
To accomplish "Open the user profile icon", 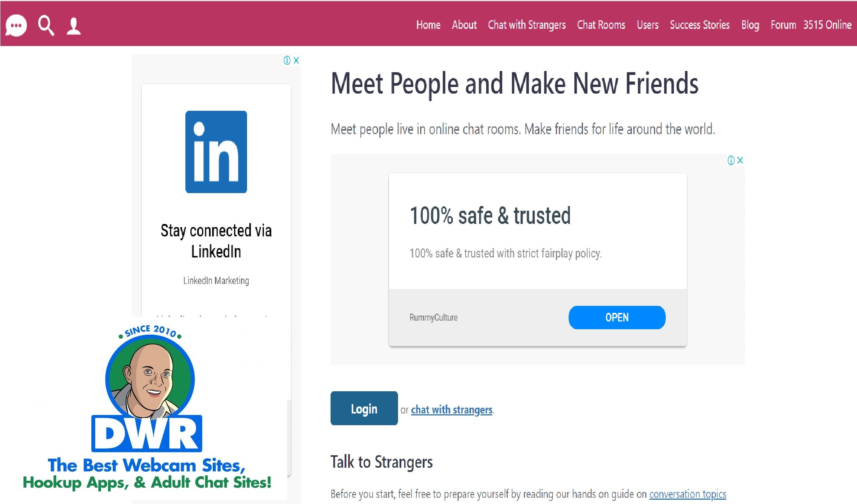I will point(73,26).
